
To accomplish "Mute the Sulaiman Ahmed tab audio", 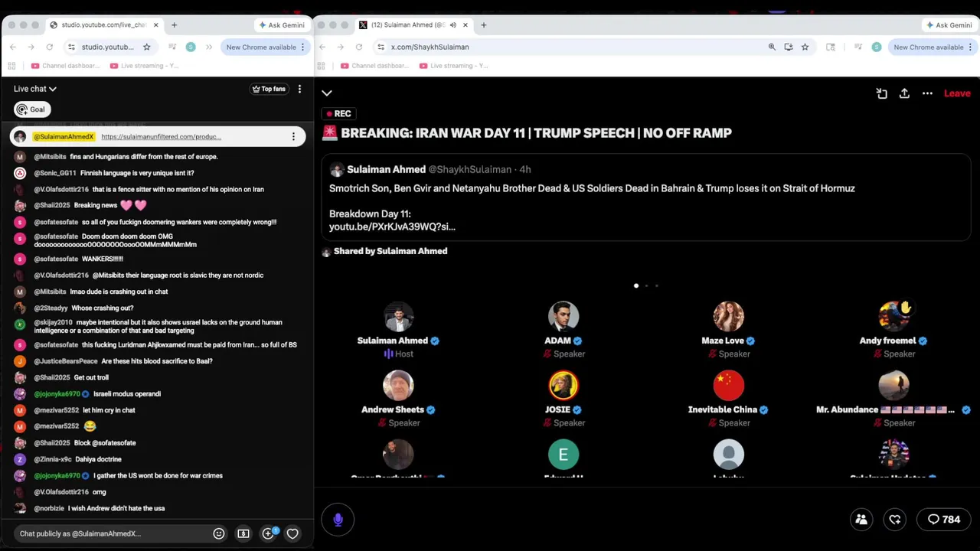I will (x=452, y=25).
